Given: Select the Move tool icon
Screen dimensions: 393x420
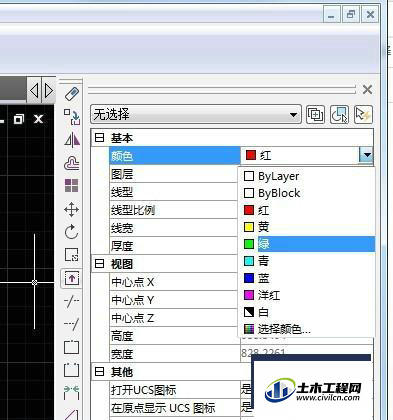Looking at the screenshot, I should (72, 209).
